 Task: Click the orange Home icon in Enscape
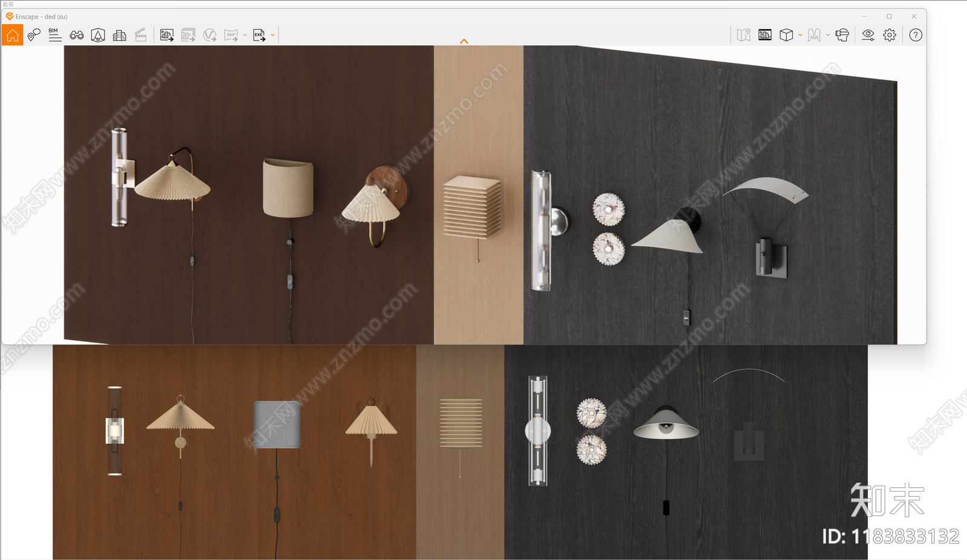click(x=12, y=35)
